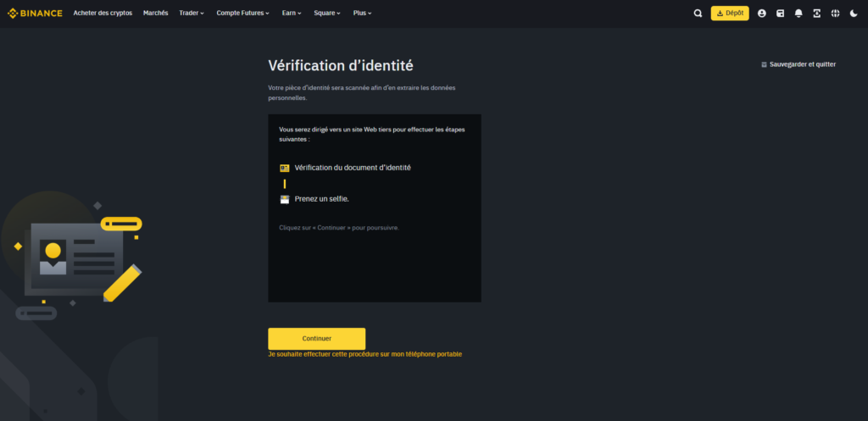Expand the Compte Futures dropdown

(242, 14)
